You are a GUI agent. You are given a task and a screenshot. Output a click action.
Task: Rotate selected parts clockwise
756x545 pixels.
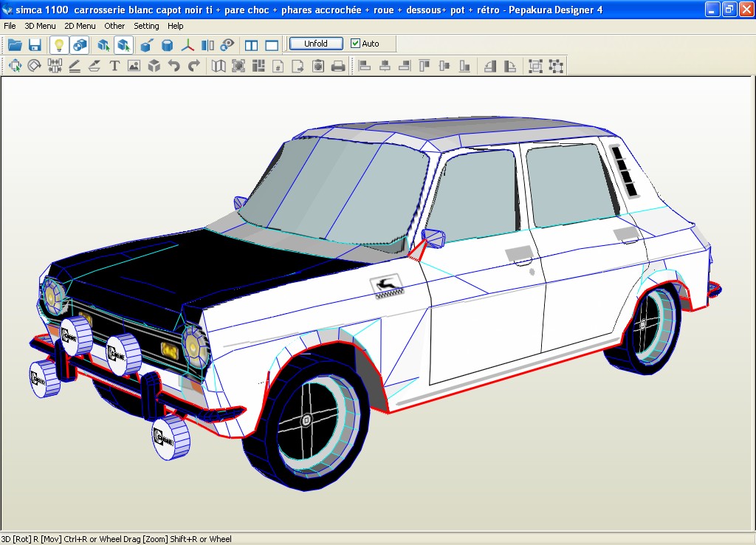(509, 66)
